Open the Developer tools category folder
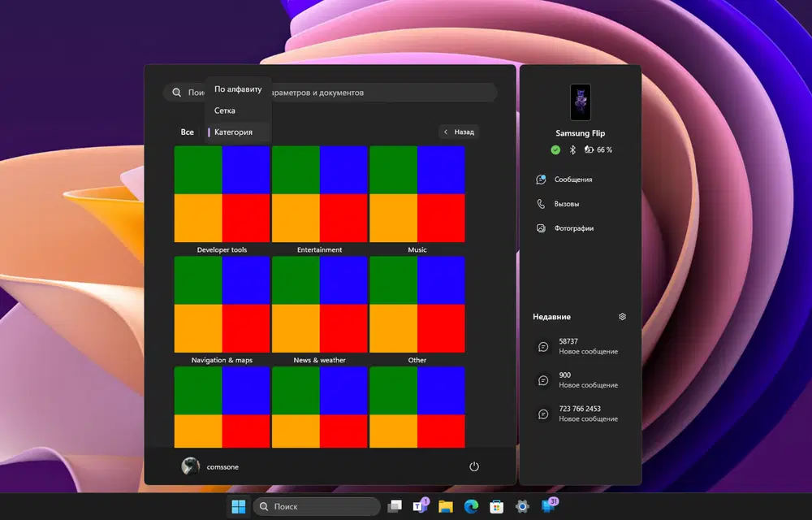The height and width of the screenshot is (520, 812). click(222, 193)
